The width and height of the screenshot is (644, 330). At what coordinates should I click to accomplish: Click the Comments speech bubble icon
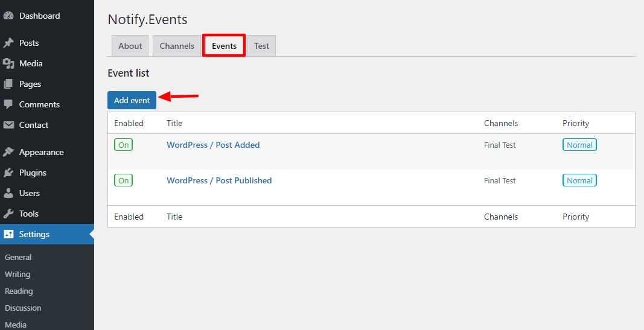point(8,104)
